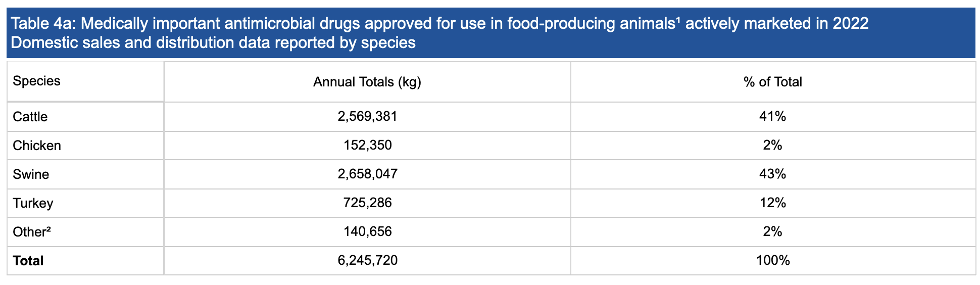Select Turkey total 725,286
980x285 pixels.
367,203
